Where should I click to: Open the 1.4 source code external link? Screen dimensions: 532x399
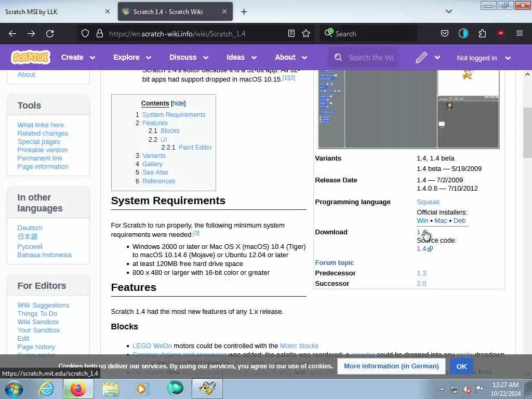coord(424,249)
